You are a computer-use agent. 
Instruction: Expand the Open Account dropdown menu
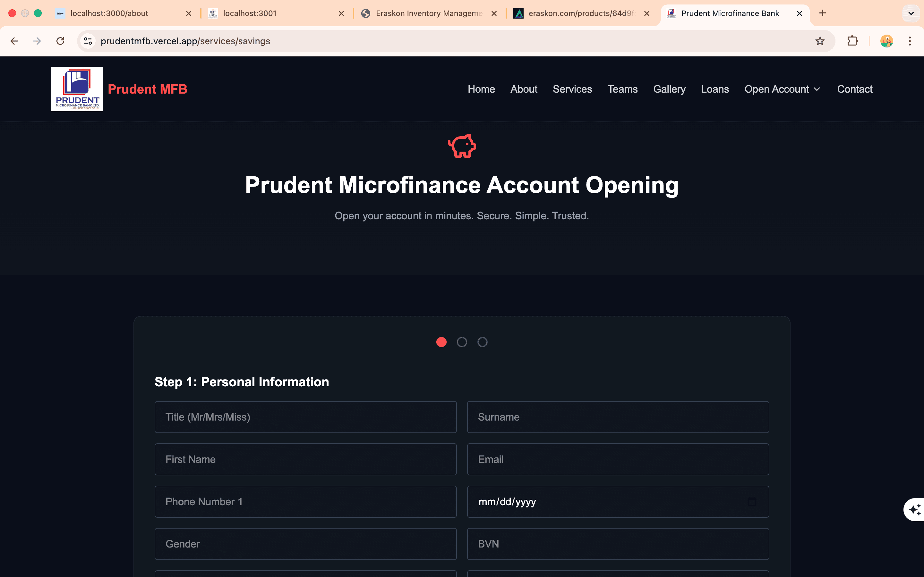pyautogui.click(x=782, y=89)
